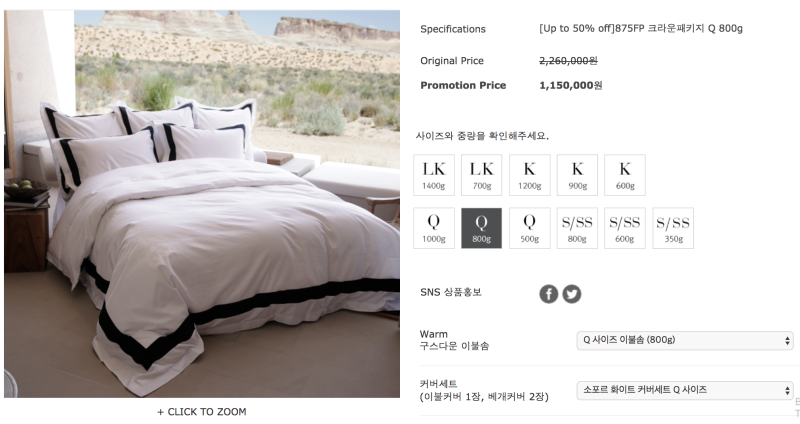Open the Q 사이즈 이불솜 (800g) dropdown

click(685, 340)
